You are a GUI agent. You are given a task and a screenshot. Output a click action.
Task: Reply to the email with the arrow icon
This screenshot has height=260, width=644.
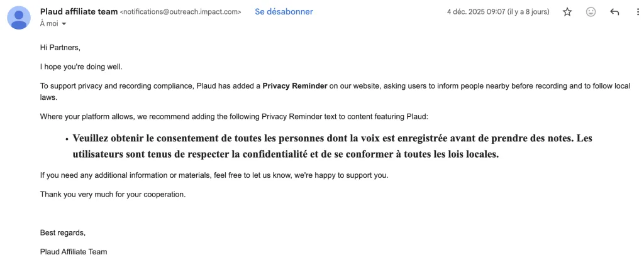[x=614, y=12]
